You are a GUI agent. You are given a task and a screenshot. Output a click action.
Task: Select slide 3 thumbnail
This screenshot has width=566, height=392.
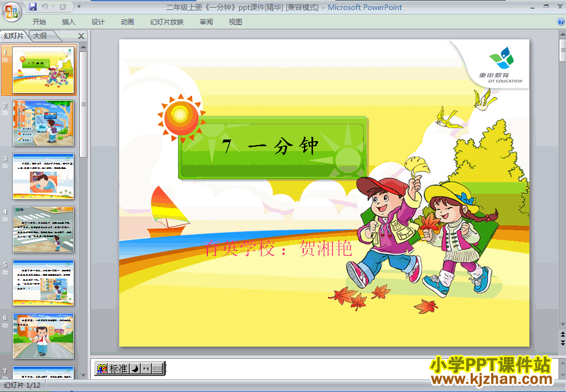click(43, 176)
